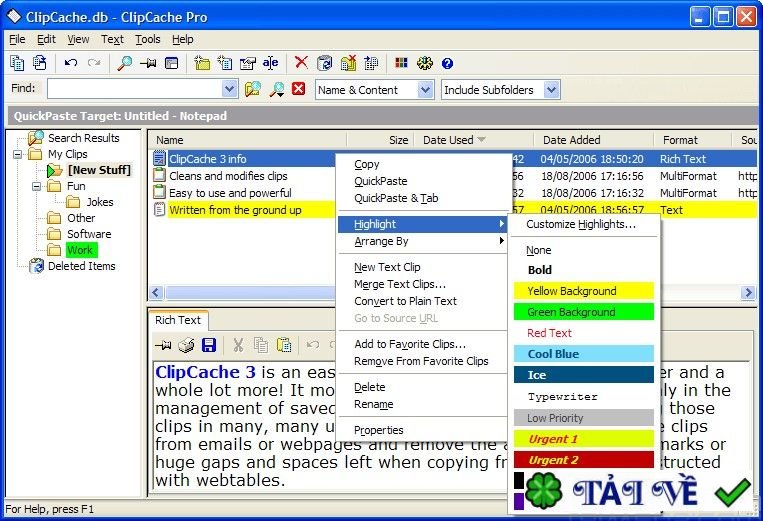
Task: Click the undo arrow in main toolbar
Action: 71,63
